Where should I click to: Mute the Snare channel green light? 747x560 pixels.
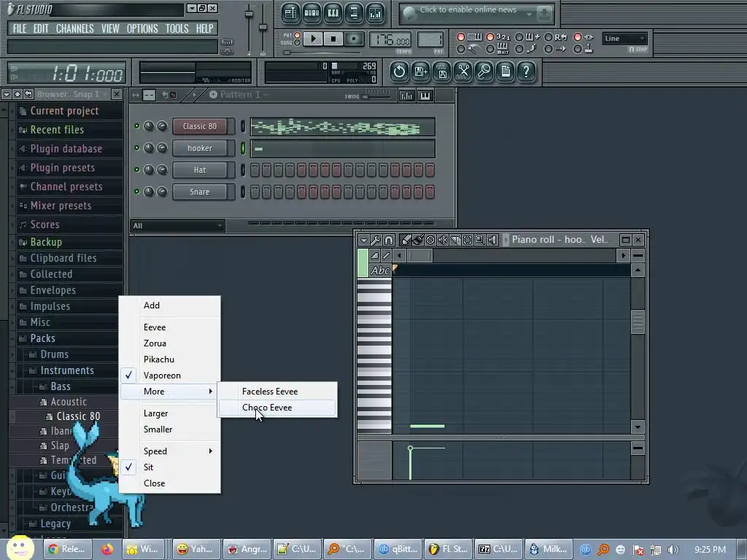click(x=136, y=192)
